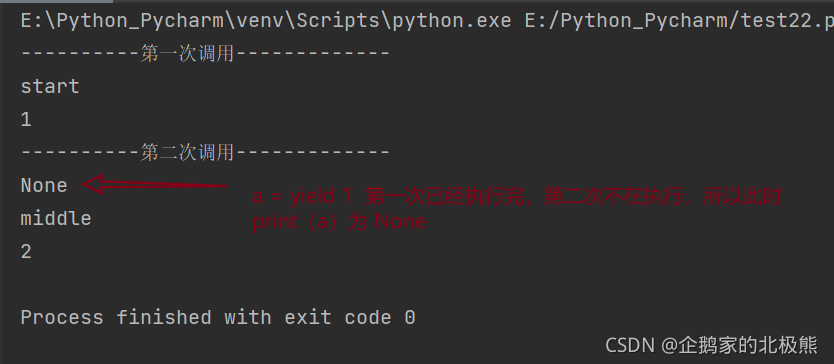
Task: Click 'Process finished with exit code 0'
Action: pos(218,318)
